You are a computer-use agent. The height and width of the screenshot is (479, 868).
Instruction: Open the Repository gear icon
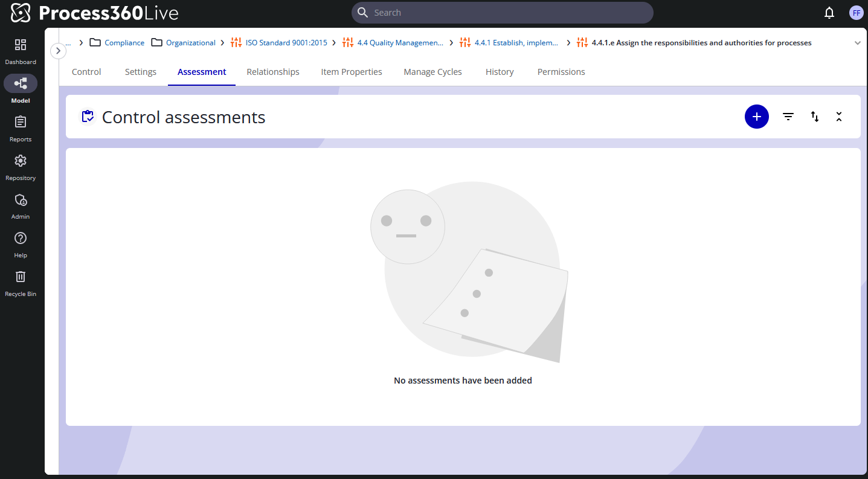click(21, 161)
